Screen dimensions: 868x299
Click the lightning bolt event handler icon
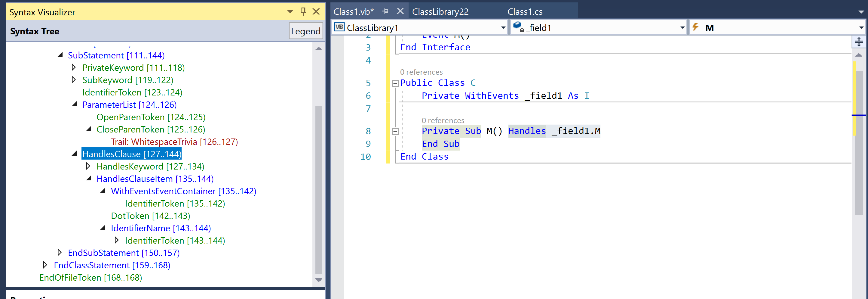(x=695, y=28)
